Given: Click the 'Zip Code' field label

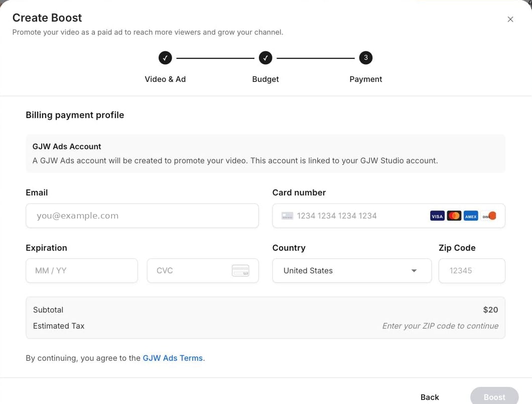Looking at the screenshot, I should 457,248.
